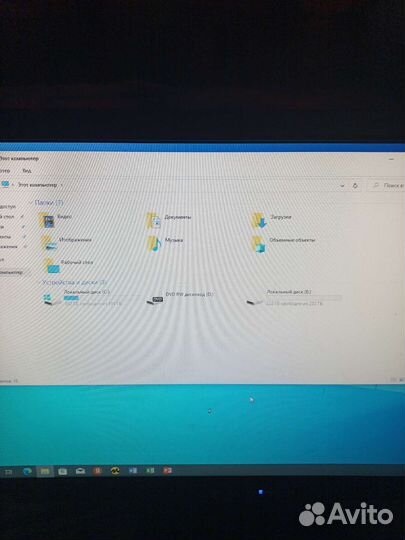Select Локальный диск (C:) drive icon
Screen dimensions: 405x540
pyautogui.click(x=49, y=299)
